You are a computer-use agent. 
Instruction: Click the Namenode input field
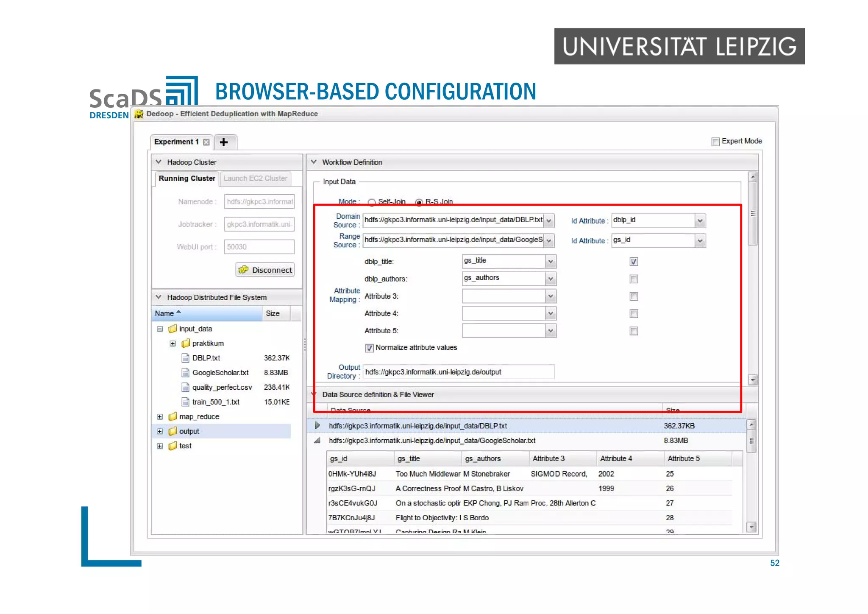click(259, 201)
